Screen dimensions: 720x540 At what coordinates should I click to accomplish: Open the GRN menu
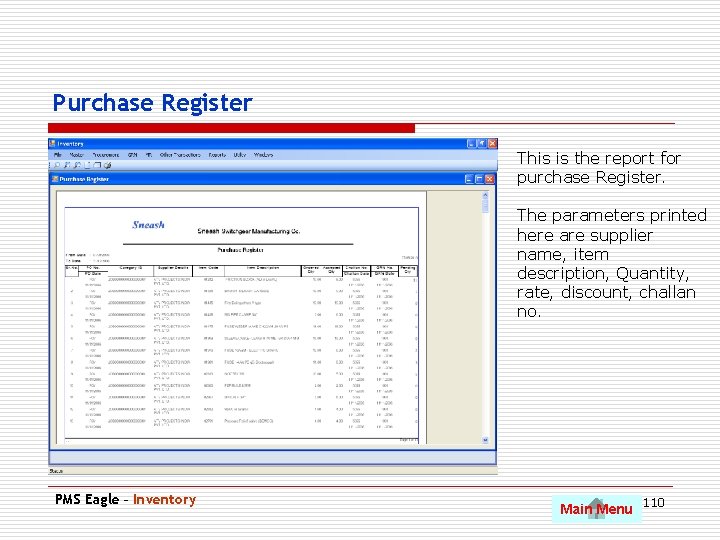click(133, 155)
